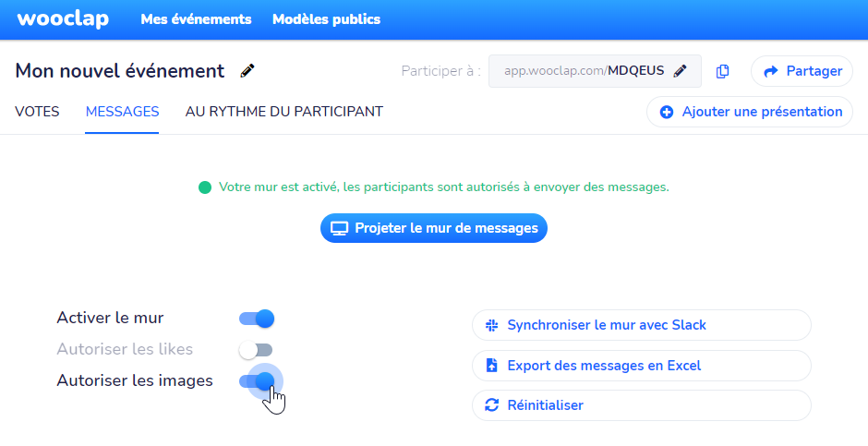Click the Wooclap logo
The image size is (868, 446).
(x=63, y=19)
